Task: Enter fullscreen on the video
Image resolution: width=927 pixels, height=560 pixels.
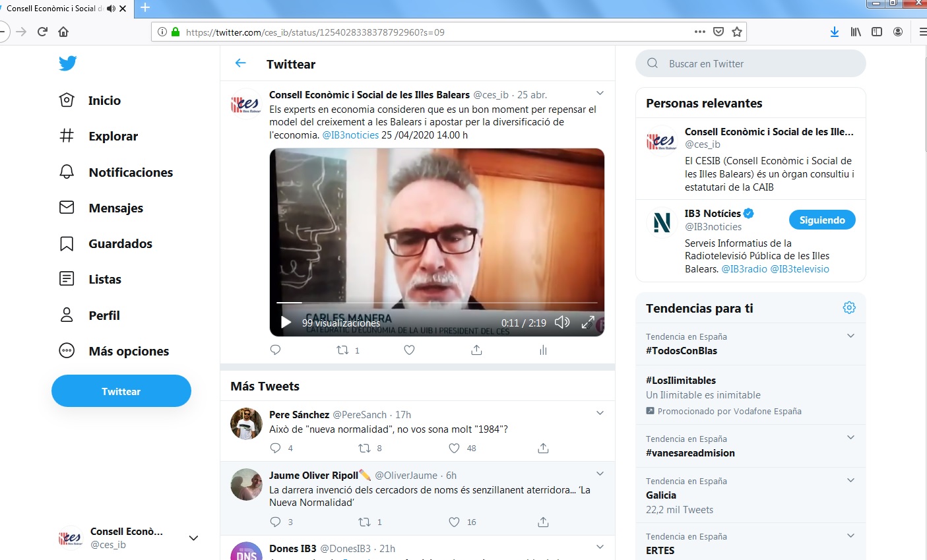Action: (x=588, y=322)
